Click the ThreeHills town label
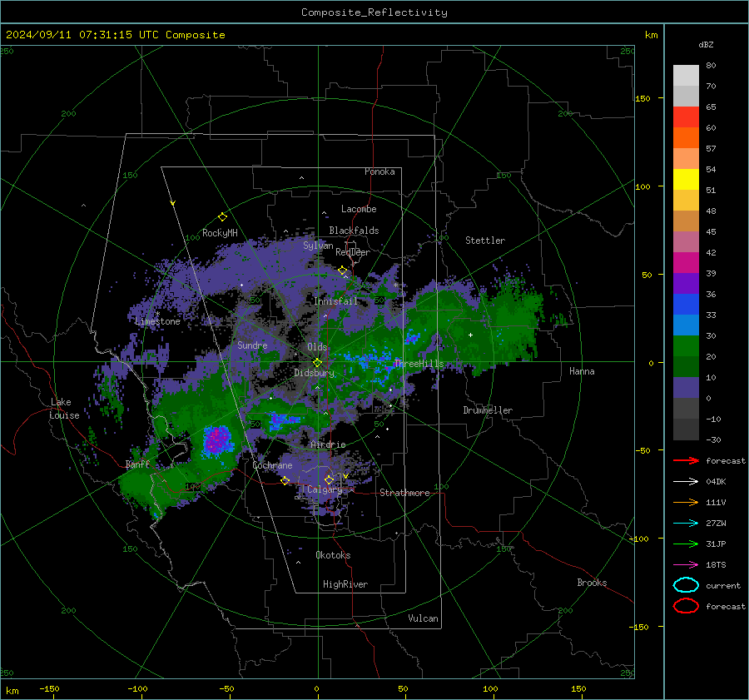The width and height of the screenshot is (749, 700). point(419,364)
